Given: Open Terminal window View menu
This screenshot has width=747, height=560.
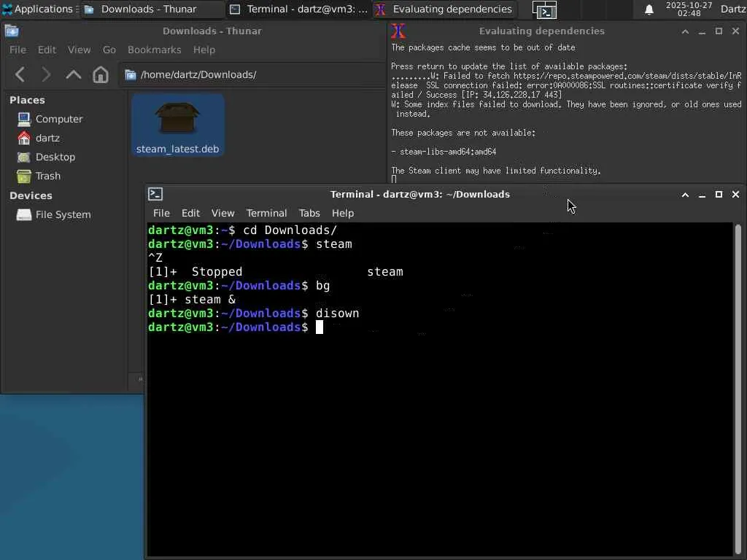Looking at the screenshot, I should click(x=223, y=214).
